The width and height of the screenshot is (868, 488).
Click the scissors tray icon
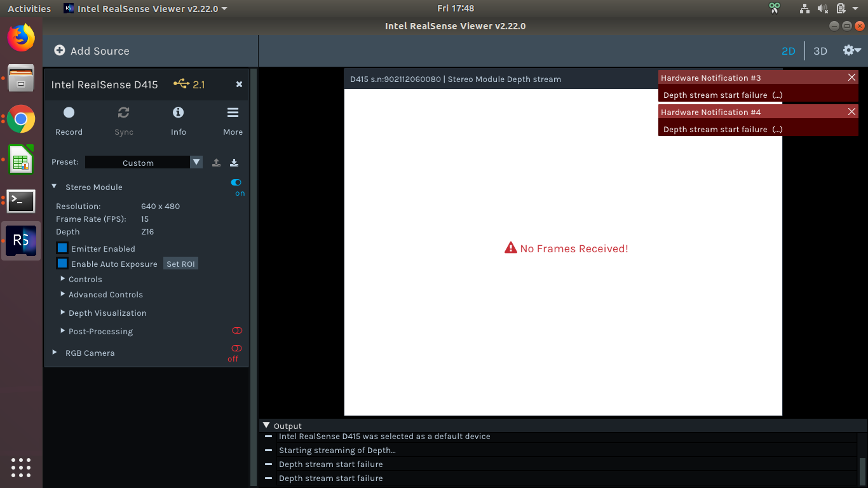click(774, 8)
